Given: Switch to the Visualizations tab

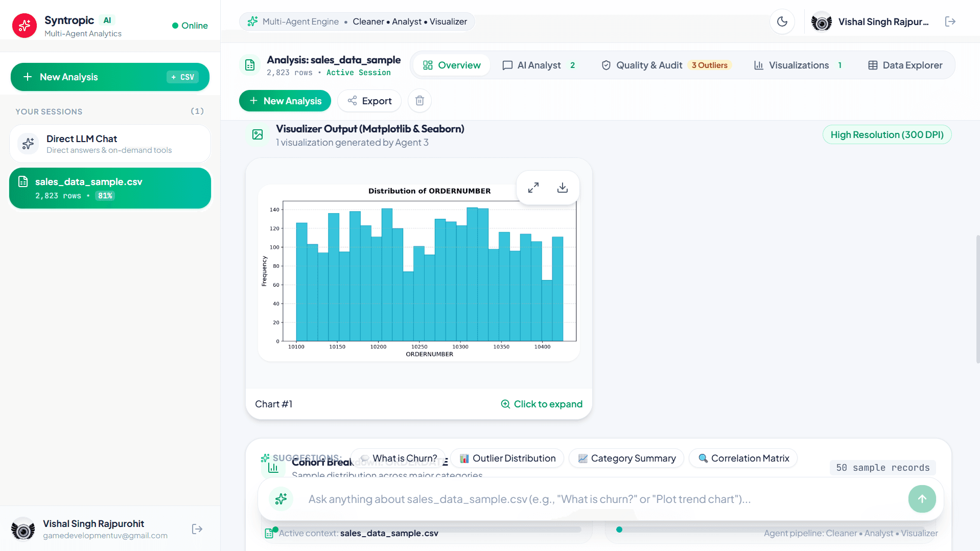Looking at the screenshot, I should (798, 65).
